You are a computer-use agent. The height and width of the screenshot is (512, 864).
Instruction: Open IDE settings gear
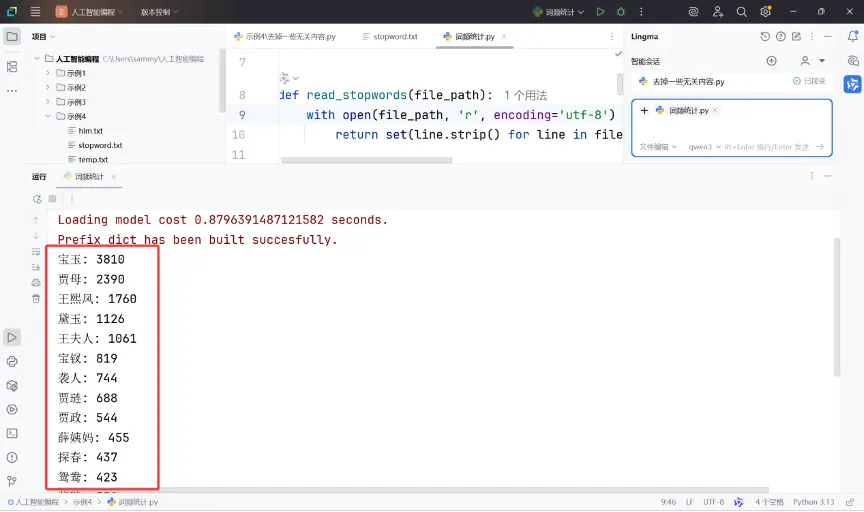(765, 12)
